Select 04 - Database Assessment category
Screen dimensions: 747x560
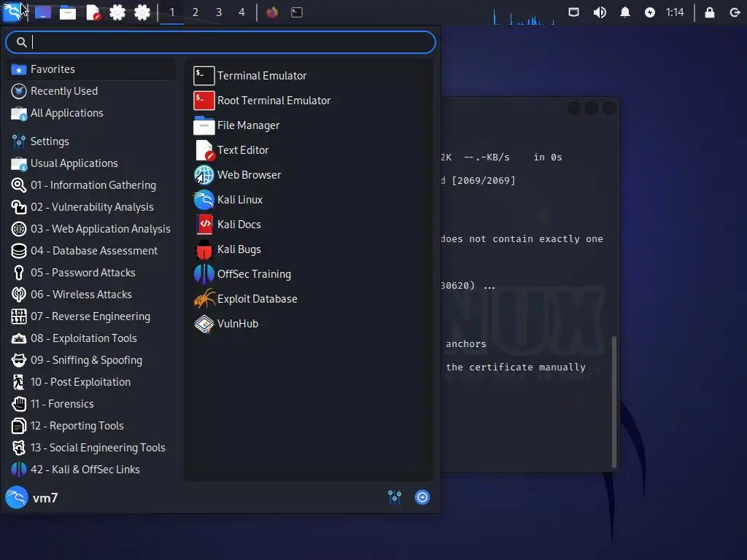pos(91,251)
